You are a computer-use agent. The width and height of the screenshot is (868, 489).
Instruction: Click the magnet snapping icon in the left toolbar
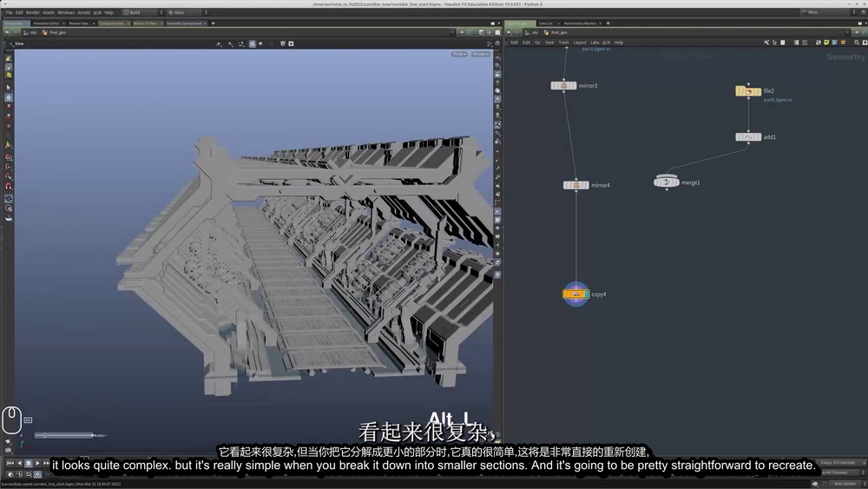coord(9,186)
